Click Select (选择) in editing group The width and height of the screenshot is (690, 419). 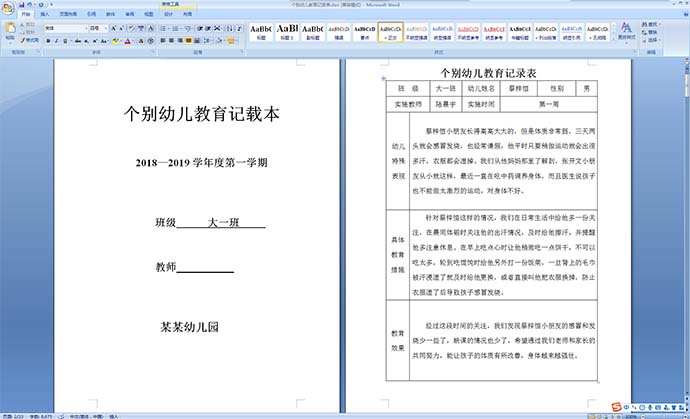[x=651, y=40]
